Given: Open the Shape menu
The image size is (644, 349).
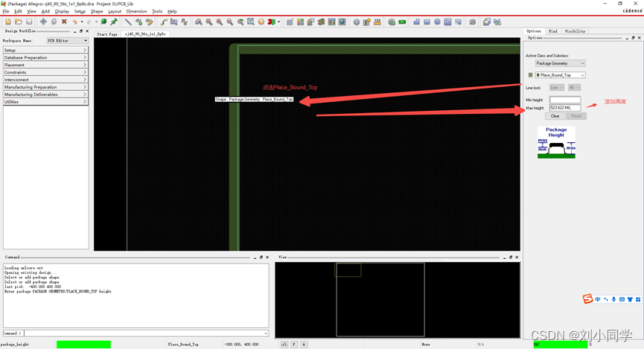Looking at the screenshot, I should pyautogui.click(x=97, y=12).
